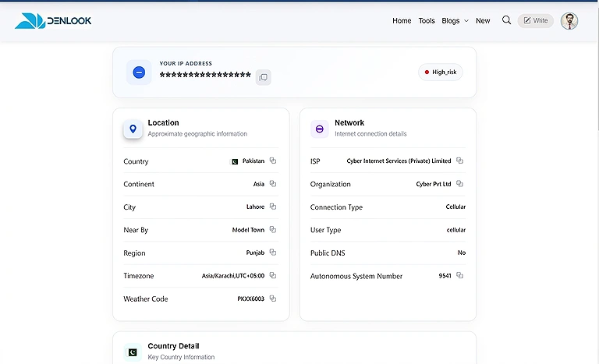The image size is (599, 364).
Task: Click the blue IP address icon
Action: click(x=139, y=72)
